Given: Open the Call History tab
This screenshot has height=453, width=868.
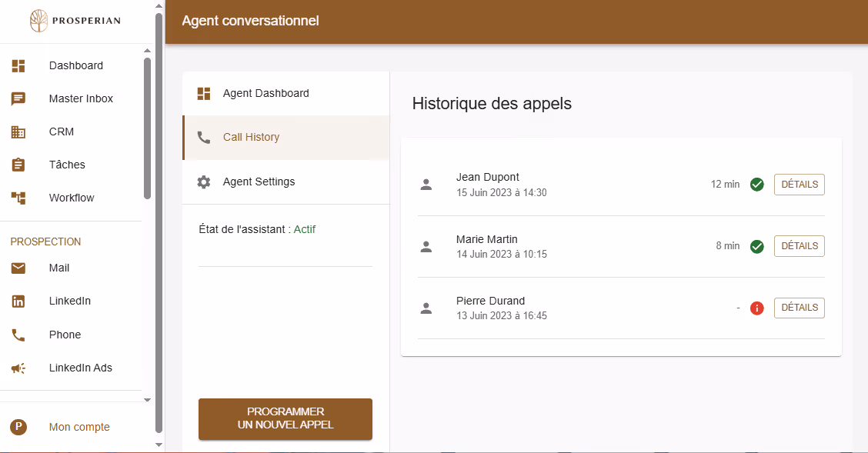Looking at the screenshot, I should coord(250,137).
